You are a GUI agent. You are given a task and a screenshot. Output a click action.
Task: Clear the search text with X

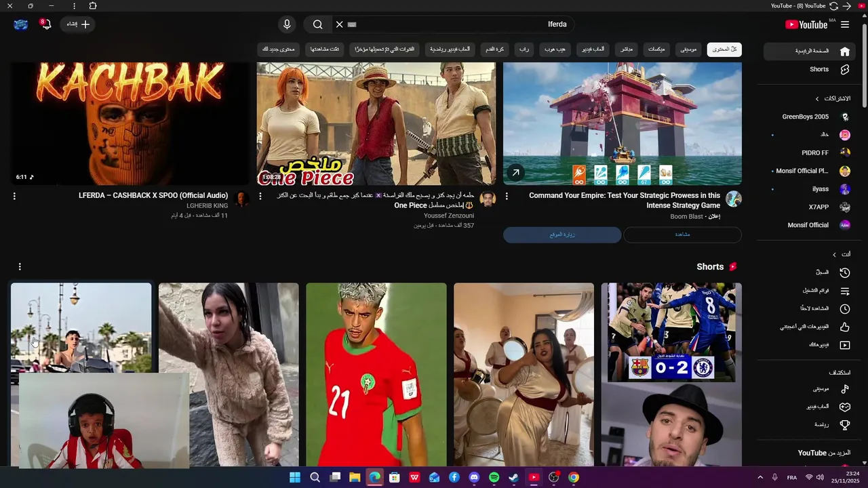pyautogui.click(x=340, y=24)
